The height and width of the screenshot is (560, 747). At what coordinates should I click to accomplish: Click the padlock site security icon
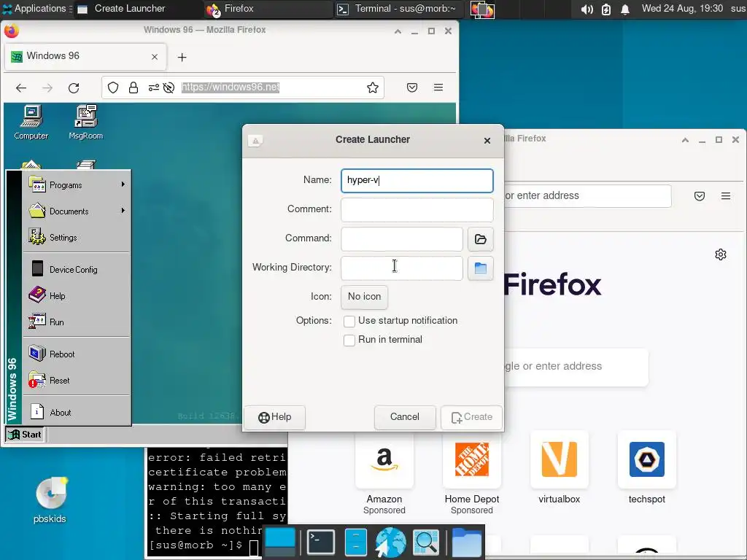pyautogui.click(x=133, y=87)
